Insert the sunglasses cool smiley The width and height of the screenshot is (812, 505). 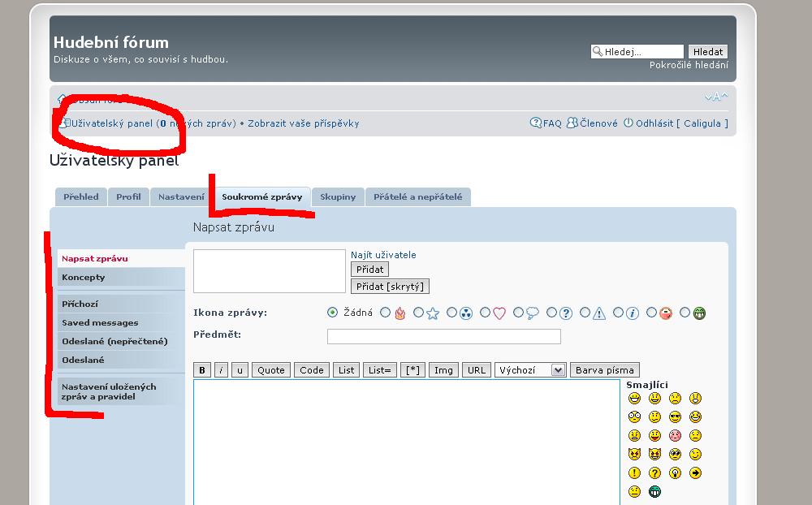pyautogui.click(x=675, y=417)
